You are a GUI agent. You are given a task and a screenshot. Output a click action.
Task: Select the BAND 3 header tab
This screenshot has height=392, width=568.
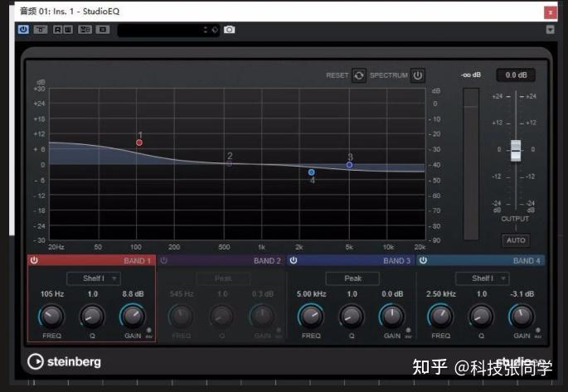(352, 260)
